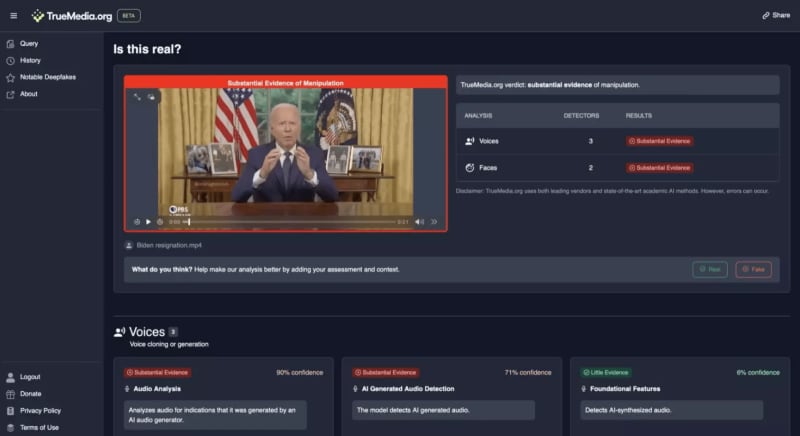The height and width of the screenshot is (436, 800).
Task: Go to History in sidebar
Action: [x=30, y=60]
